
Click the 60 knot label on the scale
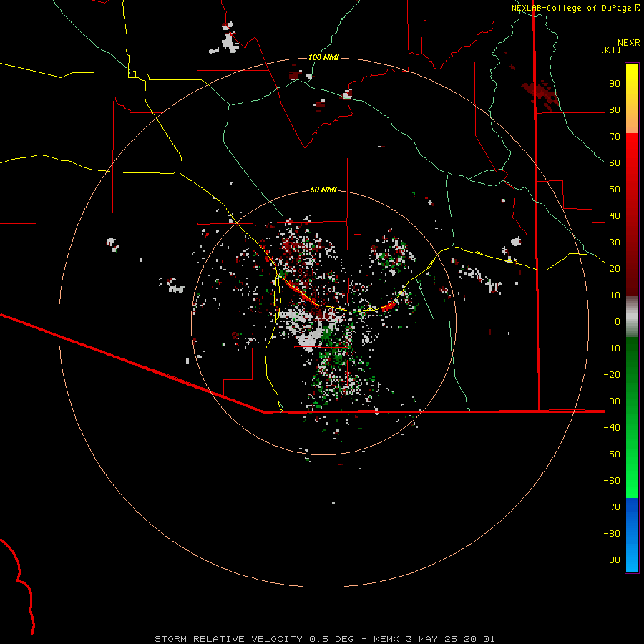click(615, 162)
